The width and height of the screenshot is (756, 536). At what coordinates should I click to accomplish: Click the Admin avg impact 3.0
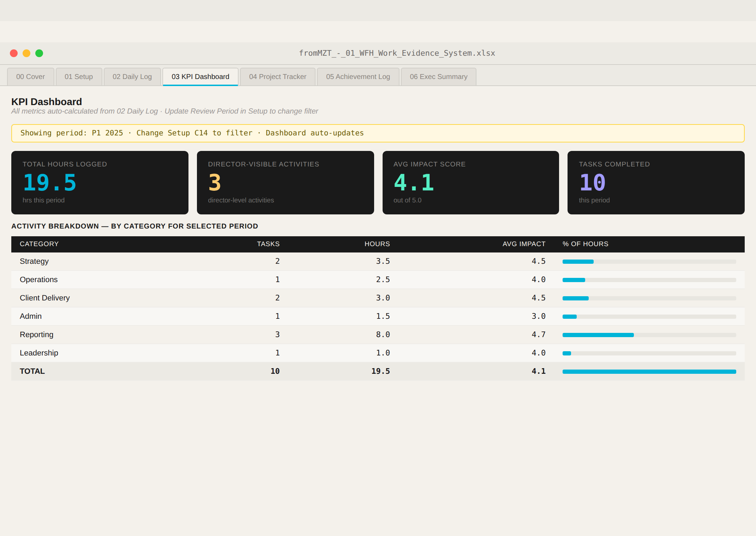539,316
